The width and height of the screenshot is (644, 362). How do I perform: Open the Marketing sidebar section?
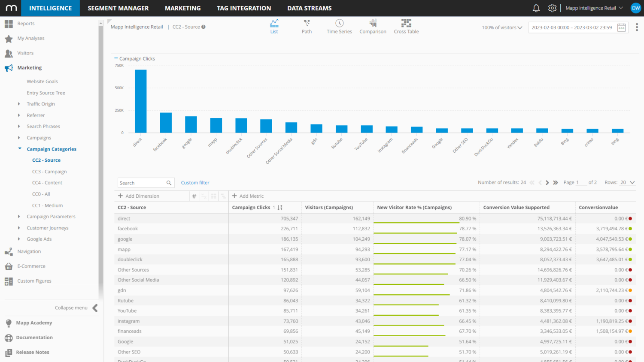pos(29,68)
